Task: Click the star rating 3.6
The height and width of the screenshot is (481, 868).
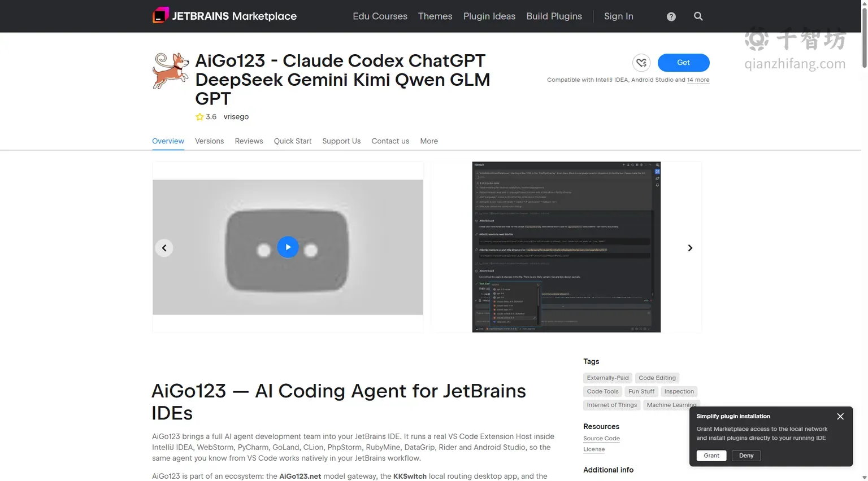Action: 206,117
